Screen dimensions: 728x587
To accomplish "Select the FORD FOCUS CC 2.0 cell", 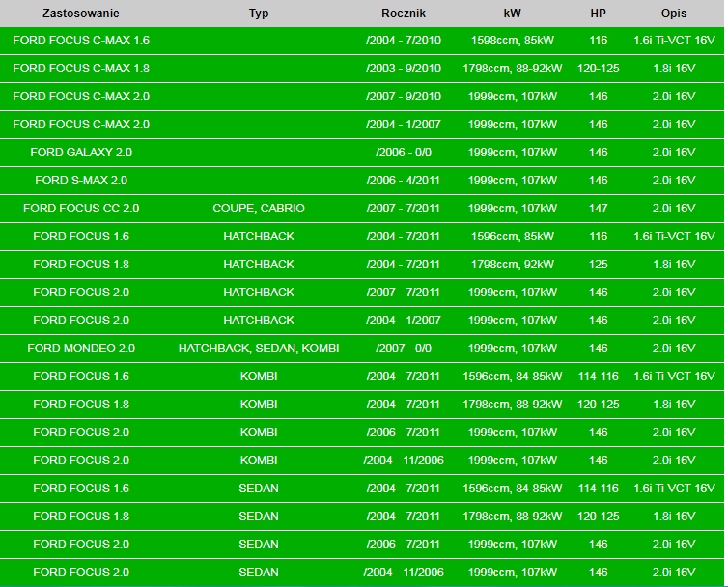I will (81, 208).
